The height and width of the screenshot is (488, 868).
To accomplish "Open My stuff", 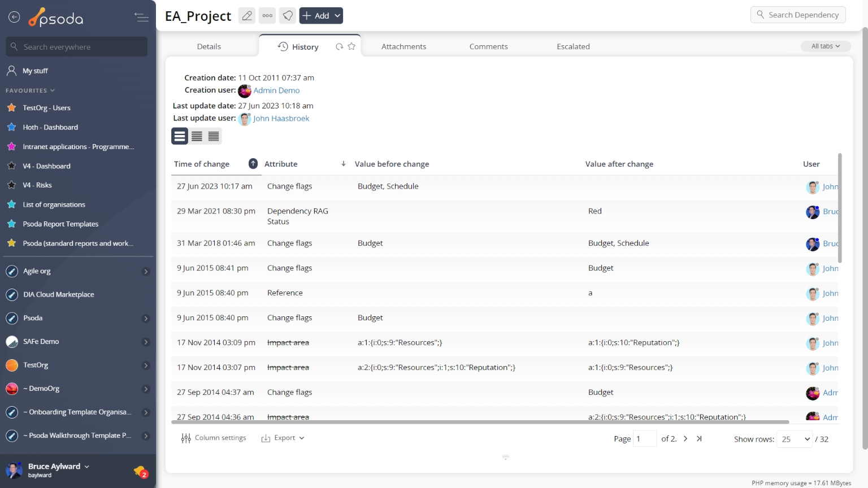I will click(35, 71).
